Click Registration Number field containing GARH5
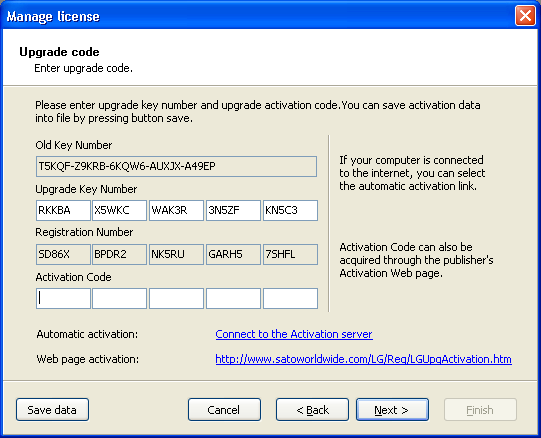The image size is (541, 438). (233, 254)
